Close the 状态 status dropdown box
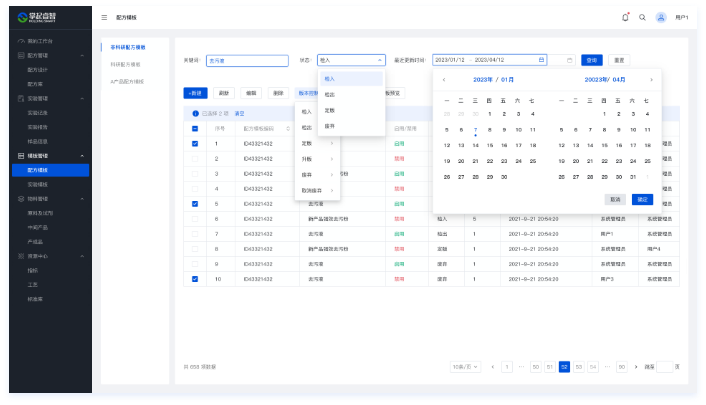 coord(351,60)
